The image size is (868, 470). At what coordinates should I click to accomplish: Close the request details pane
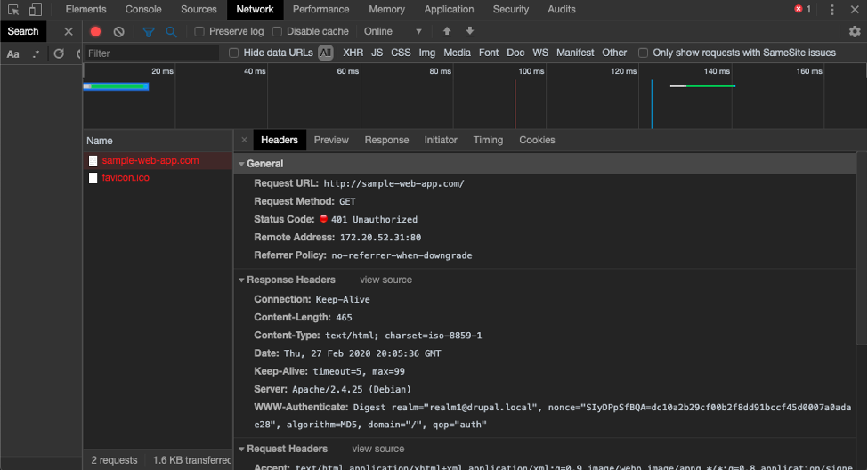coord(244,140)
